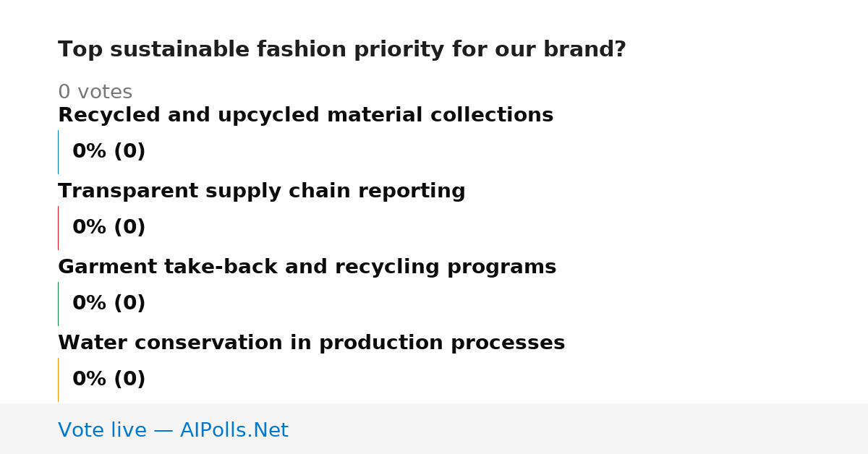Select Transparent supply chain reporting option

click(x=261, y=192)
